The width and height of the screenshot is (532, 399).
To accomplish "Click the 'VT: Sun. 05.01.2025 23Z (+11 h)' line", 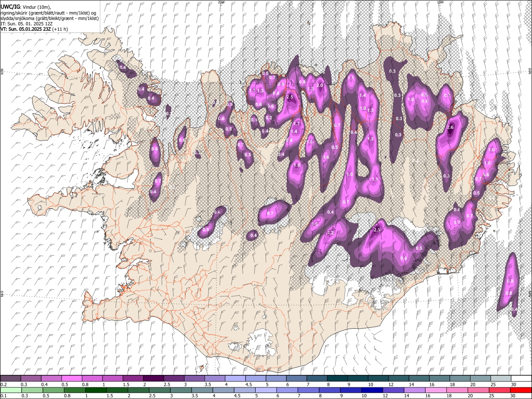I will pos(34,29).
